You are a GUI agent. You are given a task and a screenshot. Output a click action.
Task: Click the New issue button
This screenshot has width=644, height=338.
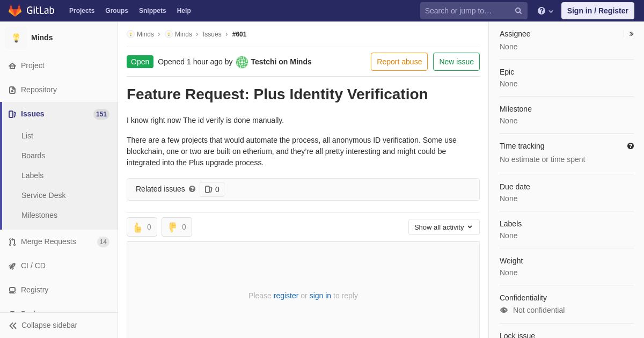pos(456,62)
